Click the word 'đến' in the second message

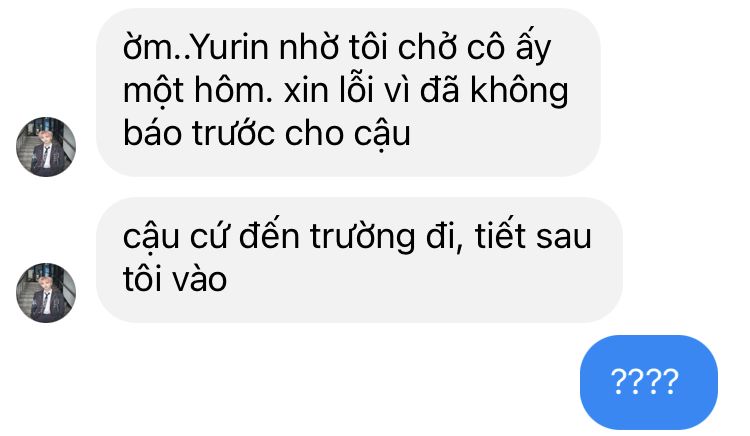(269, 236)
